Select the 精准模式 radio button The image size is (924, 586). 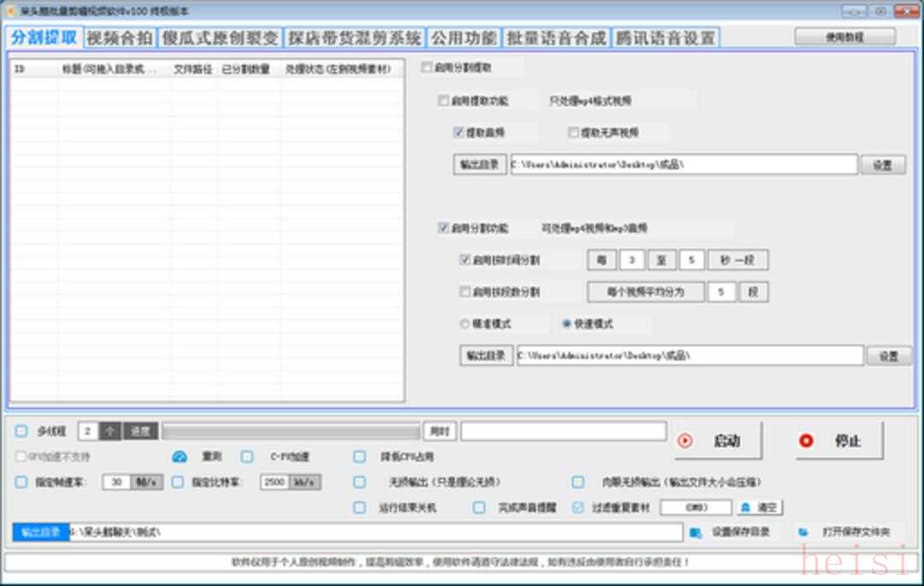click(x=465, y=324)
